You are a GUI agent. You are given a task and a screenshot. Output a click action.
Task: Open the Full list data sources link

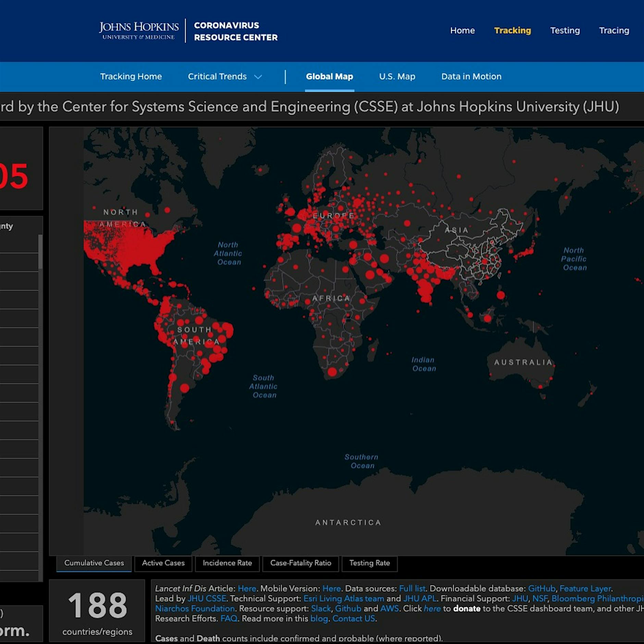point(412,589)
